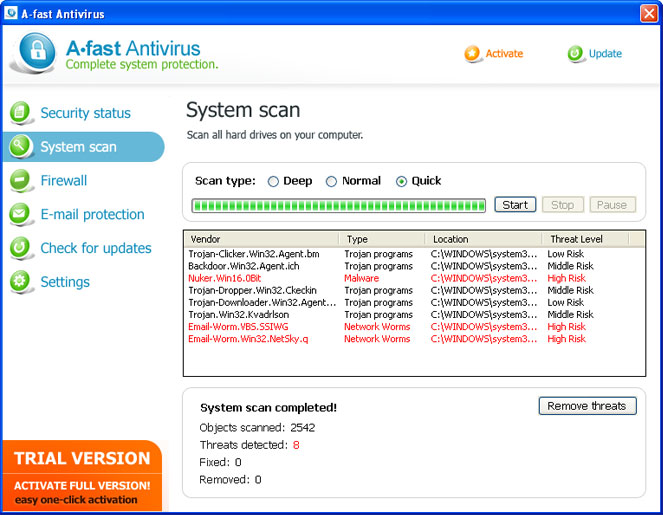Click the Malware type cell
The height and width of the screenshot is (515, 663).
pyautogui.click(x=362, y=278)
